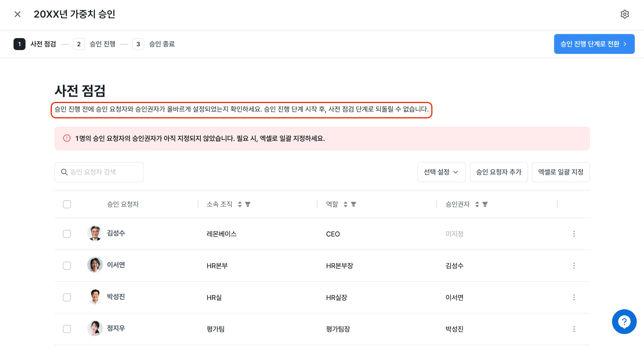The height and width of the screenshot is (353, 644).
Task: Click the 승인 요청자 column header
Action: [123, 204]
